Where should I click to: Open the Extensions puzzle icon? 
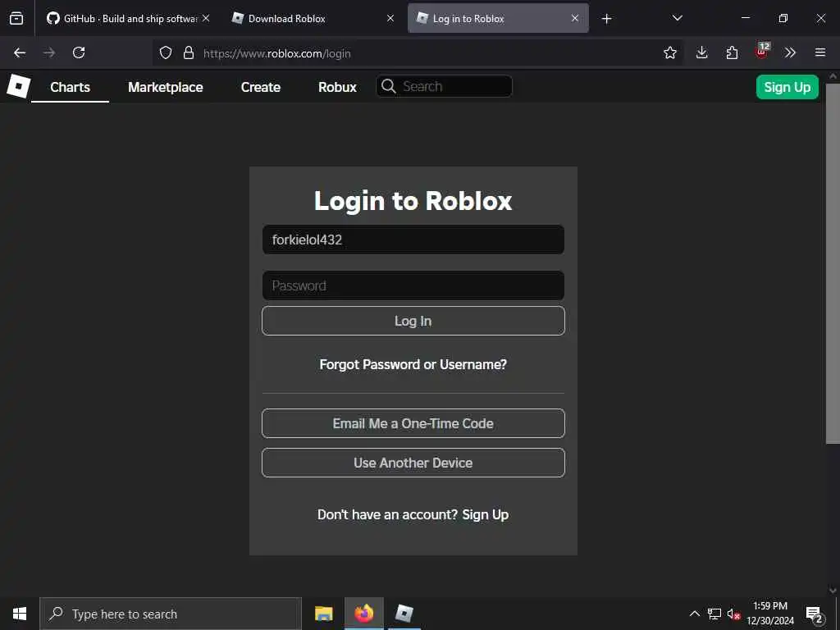[x=732, y=52]
